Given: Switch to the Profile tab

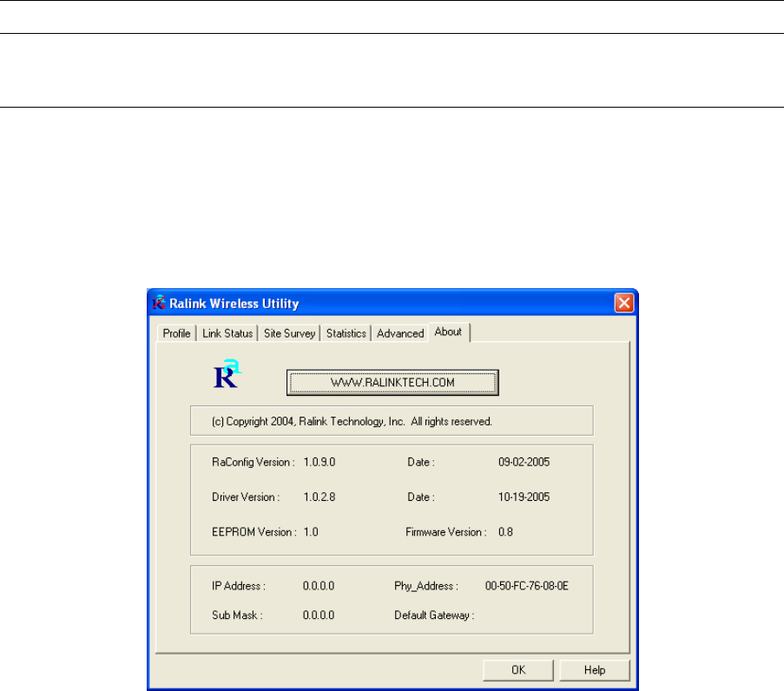Looking at the screenshot, I should (176, 333).
